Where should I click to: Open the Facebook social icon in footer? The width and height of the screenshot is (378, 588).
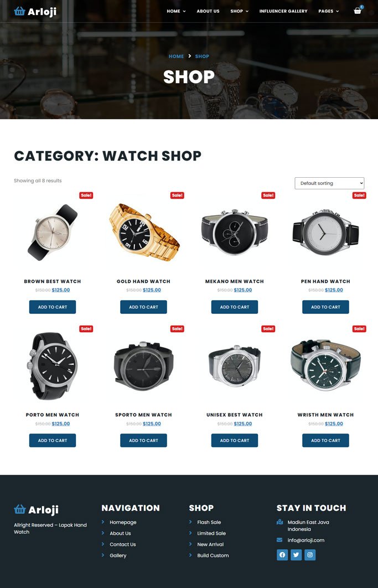click(x=282, y=555)
